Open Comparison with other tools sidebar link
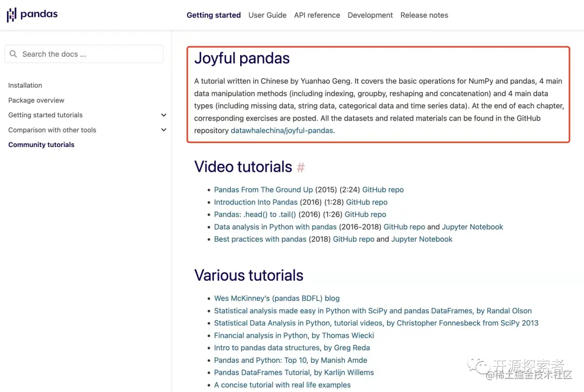The image size is (584, 392). (52, 130)
